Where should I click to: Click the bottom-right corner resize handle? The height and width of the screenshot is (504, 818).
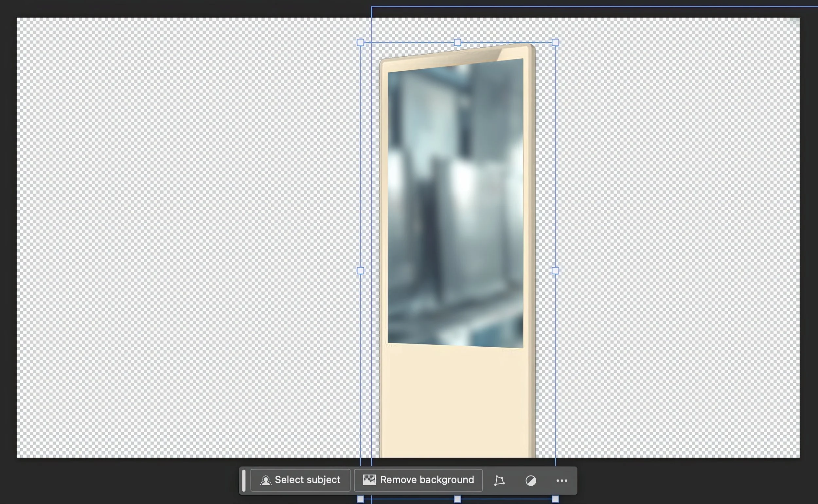555,499
